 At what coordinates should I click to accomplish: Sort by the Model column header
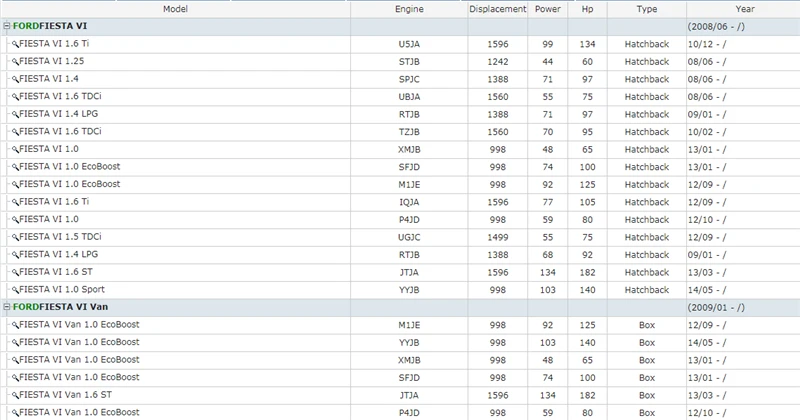[x=175, y=9]
